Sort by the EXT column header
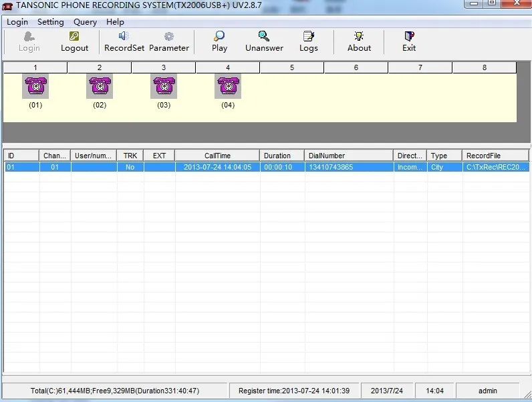 pyautogui.click(x=159, y=156)
